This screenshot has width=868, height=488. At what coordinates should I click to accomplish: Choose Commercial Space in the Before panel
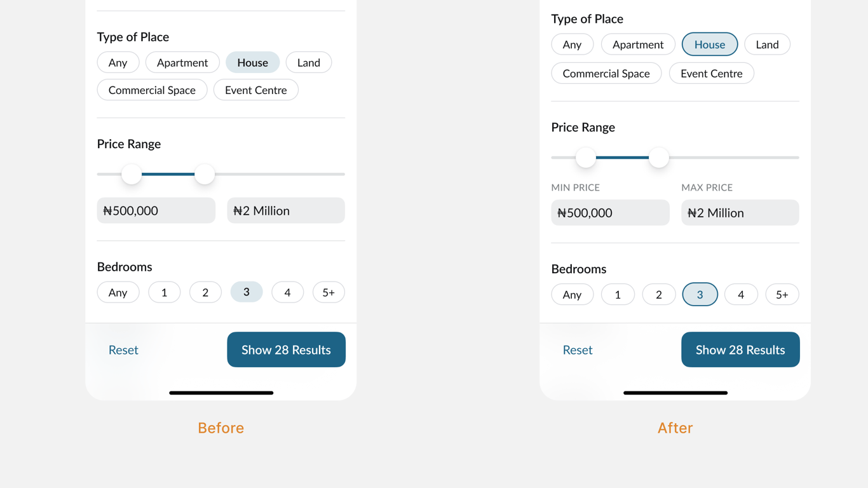click(x=152, y=90)
